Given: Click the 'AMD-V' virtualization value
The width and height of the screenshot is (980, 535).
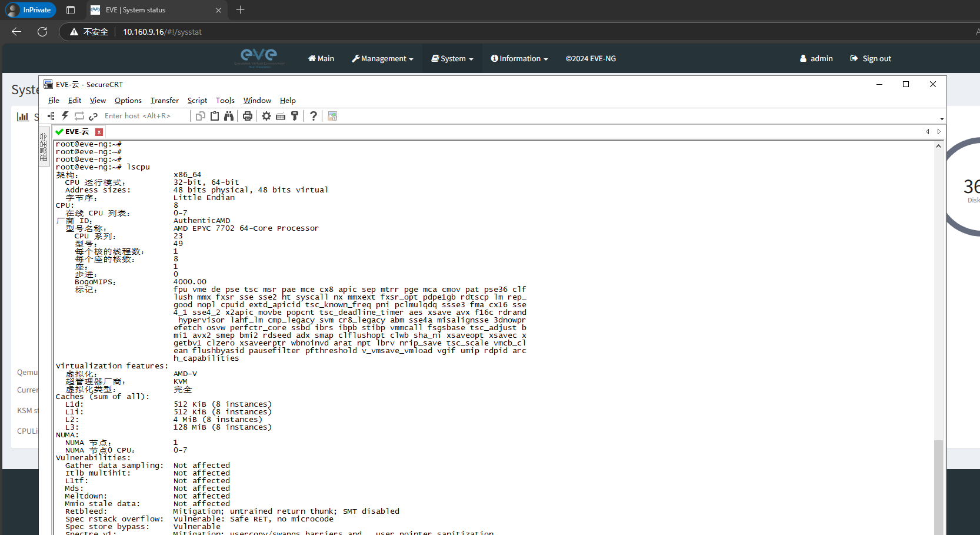Looking at the screenshot, I should (x=185, y=374).
